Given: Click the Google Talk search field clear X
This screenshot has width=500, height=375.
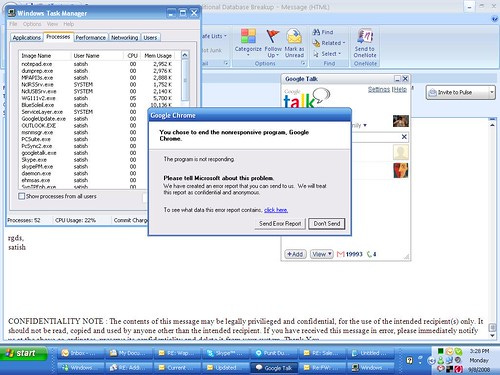Looking at the screenshot, I should (404, 137).
